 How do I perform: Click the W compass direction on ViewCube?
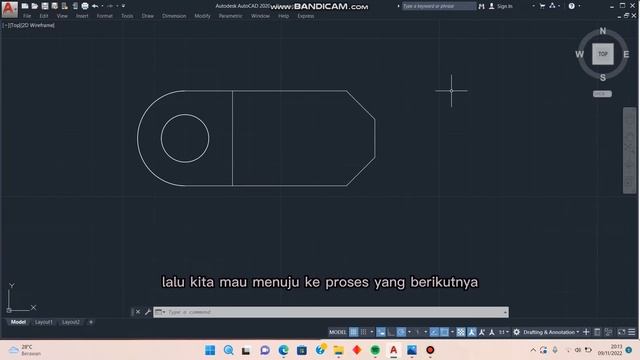(579, 54)
